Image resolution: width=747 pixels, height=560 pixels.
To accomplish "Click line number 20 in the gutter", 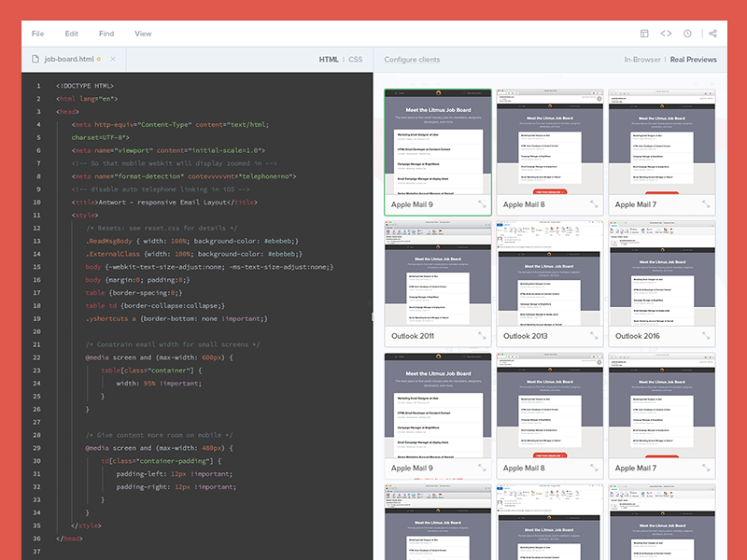I will [36, 331].
